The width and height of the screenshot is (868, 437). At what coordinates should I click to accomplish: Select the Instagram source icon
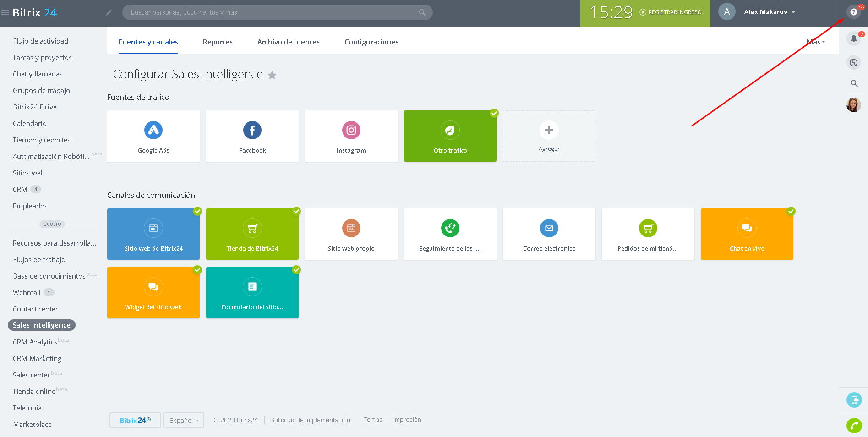point(351,131)
